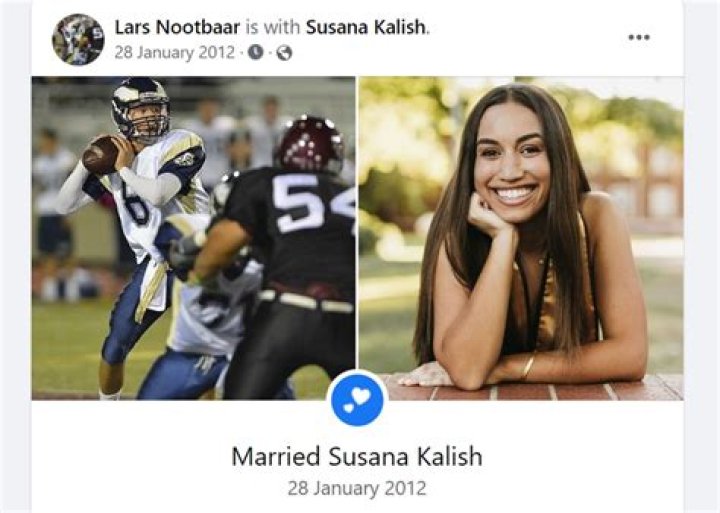Click the blue hearts life event icon

(357, 400)
